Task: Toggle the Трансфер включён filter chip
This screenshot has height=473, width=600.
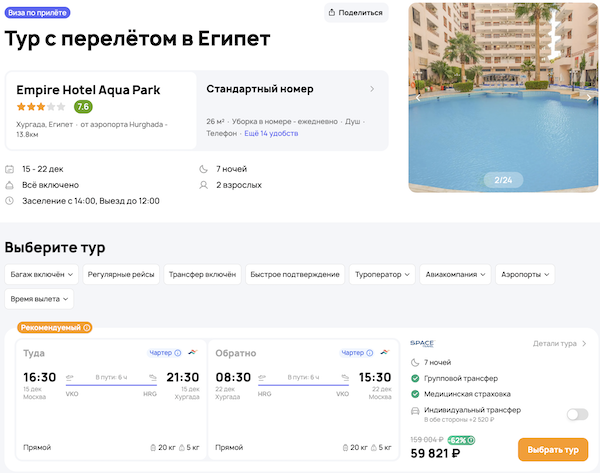Action: (202, 274)
